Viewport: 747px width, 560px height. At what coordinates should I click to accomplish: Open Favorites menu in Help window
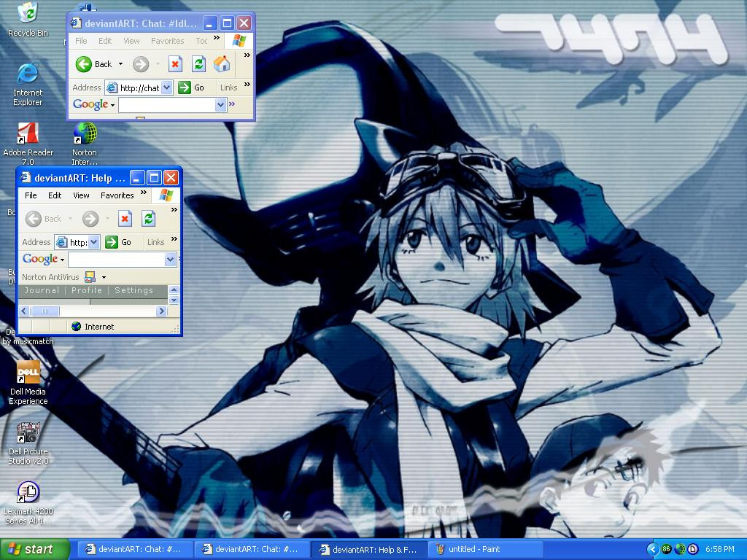click(x=117, y=195)
